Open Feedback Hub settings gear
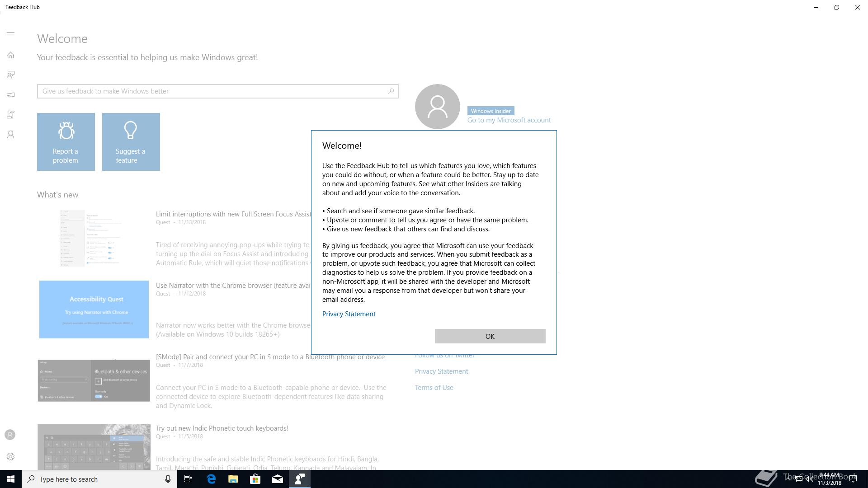This screenshot has height=488, width=868. pyautogui.click(x=11, y=456)
